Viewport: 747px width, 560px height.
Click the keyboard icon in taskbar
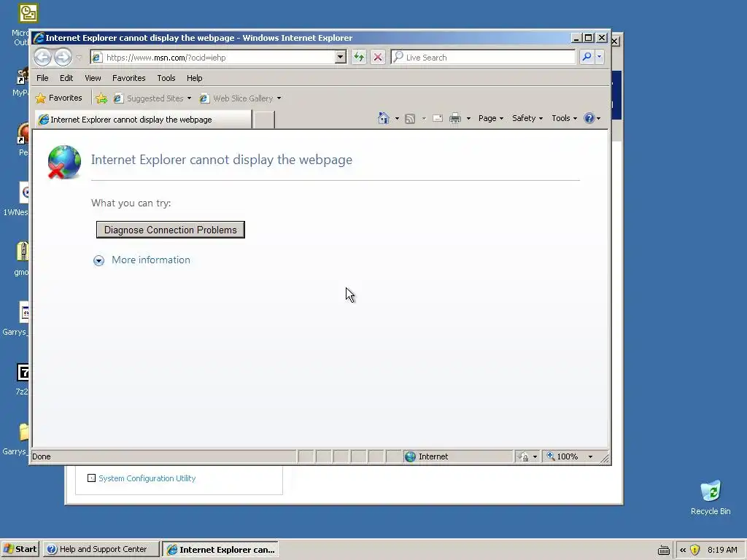pos(664,550)
